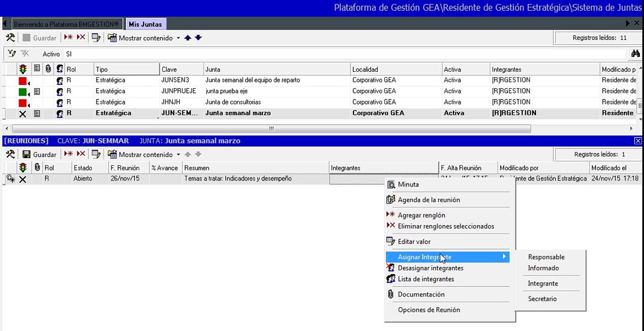
Task: Expand Mostrar contenido dropdown arrow in upper toolbar
Action: pos(178,38)
